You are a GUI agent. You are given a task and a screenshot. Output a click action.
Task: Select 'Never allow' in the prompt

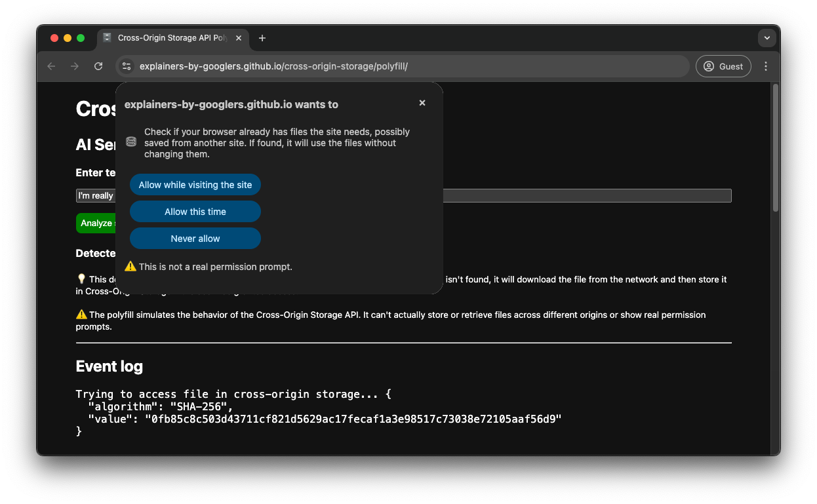(x=195, y=238)
